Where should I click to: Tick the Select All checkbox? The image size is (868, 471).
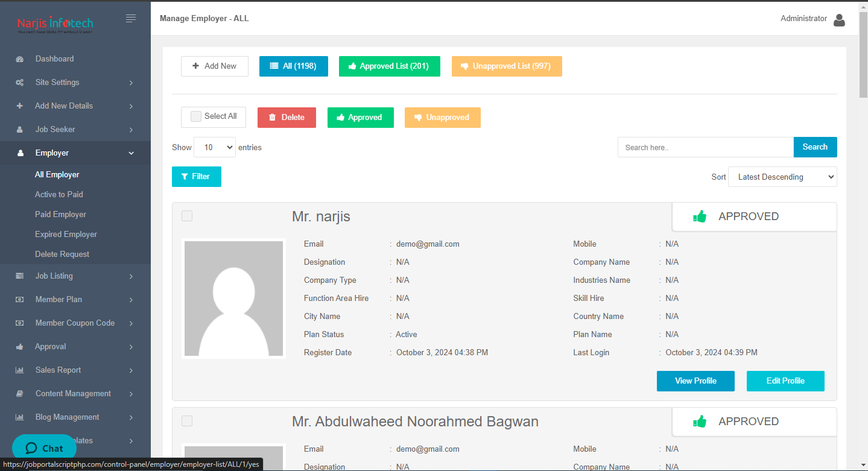point(196,116)
